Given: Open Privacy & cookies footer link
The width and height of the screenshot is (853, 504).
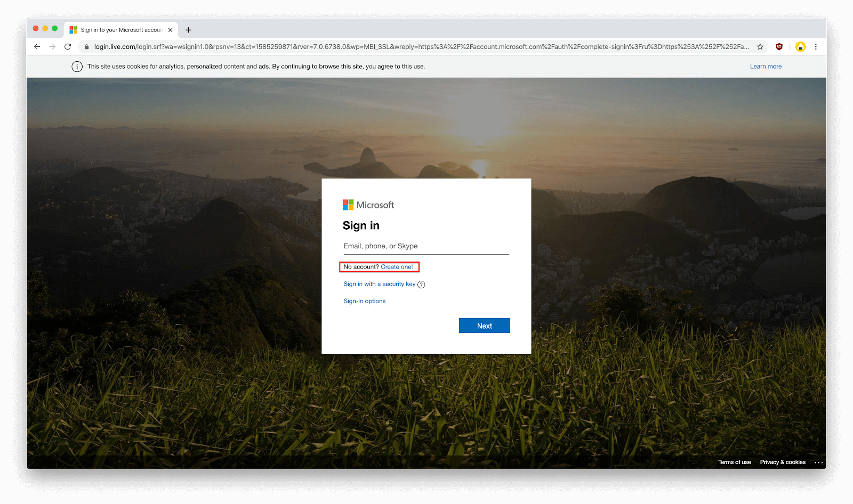Looking at the screenshot, I should pyautogui.click(x=783, y=462).
